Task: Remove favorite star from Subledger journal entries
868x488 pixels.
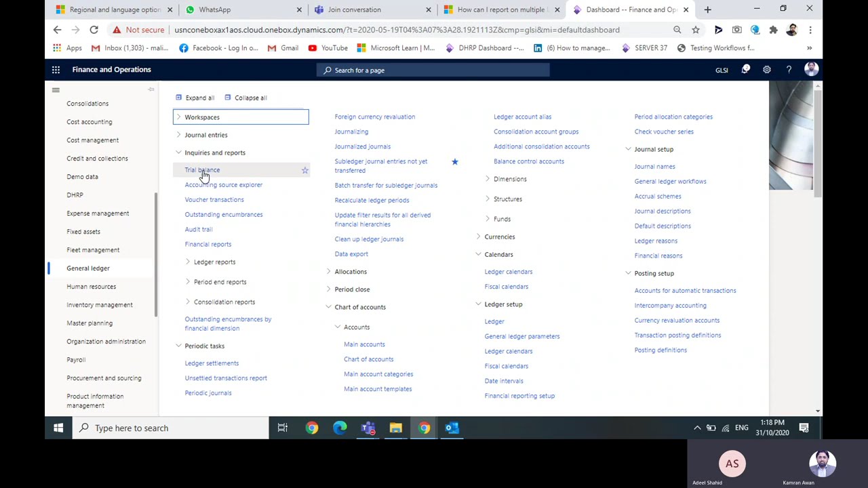Action: point(454,161)
